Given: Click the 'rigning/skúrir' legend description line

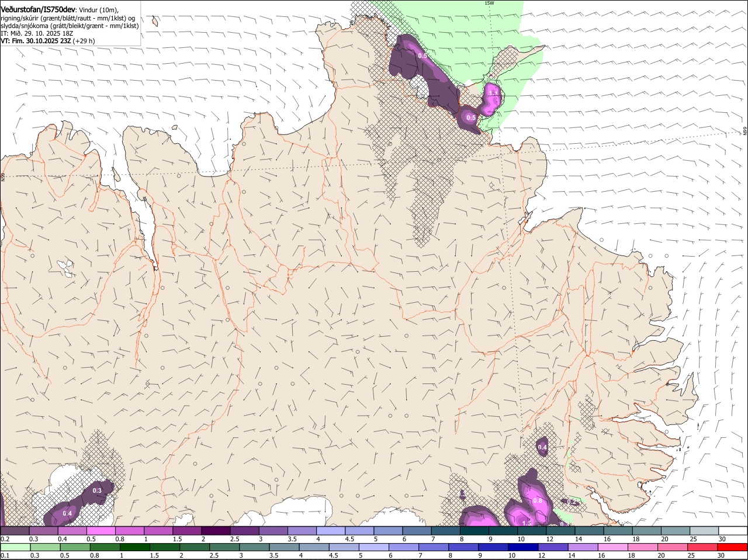Looking at the screenshot, I should click(x=68, y=18).
